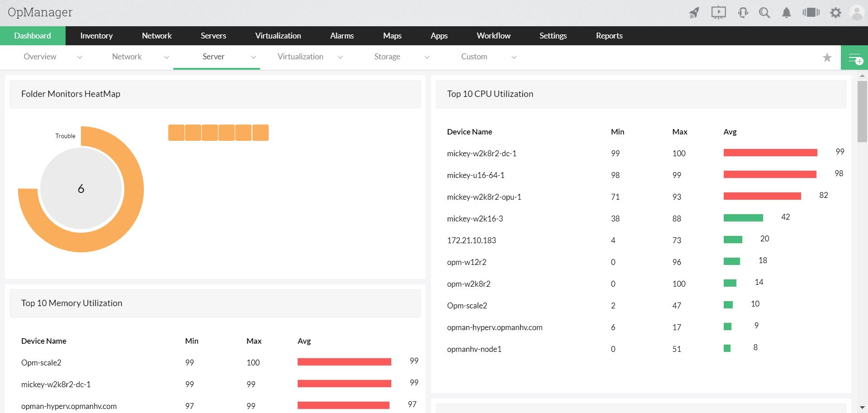Open 172.21.10.183 device link
Image resolution: width=868 pixels, height=413 pixels.
[471, 240]
